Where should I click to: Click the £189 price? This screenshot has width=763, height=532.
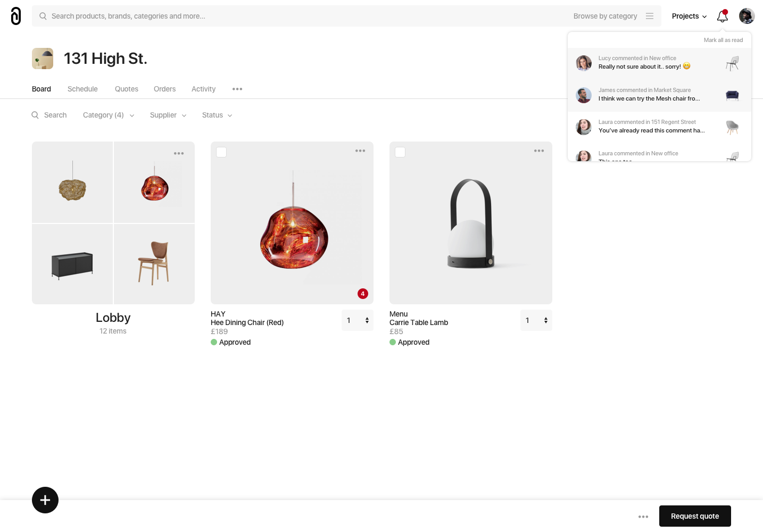(219, 331)
